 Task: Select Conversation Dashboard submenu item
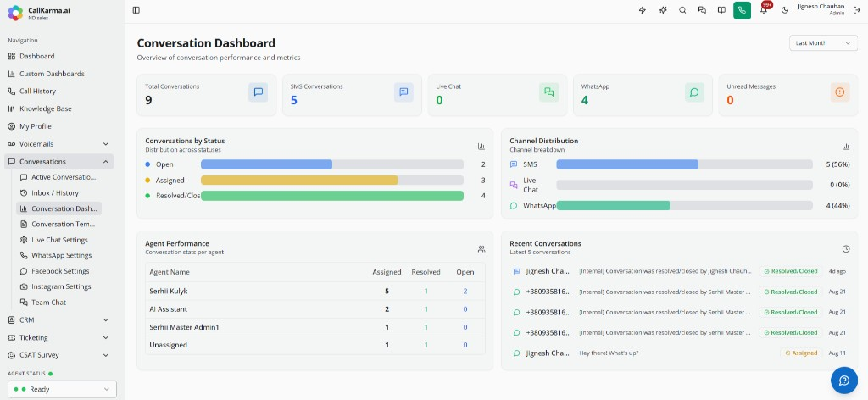pyautogui.click(x=58, y=208)
